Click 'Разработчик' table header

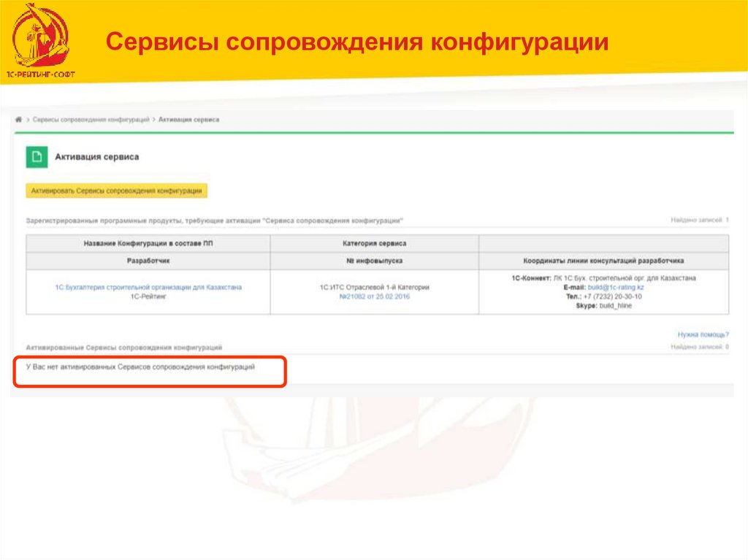148,261
